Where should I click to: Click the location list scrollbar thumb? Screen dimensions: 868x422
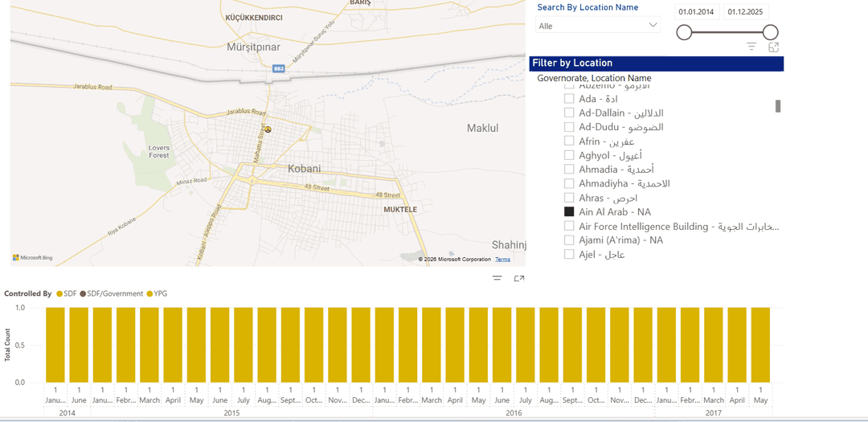point(777,106)
